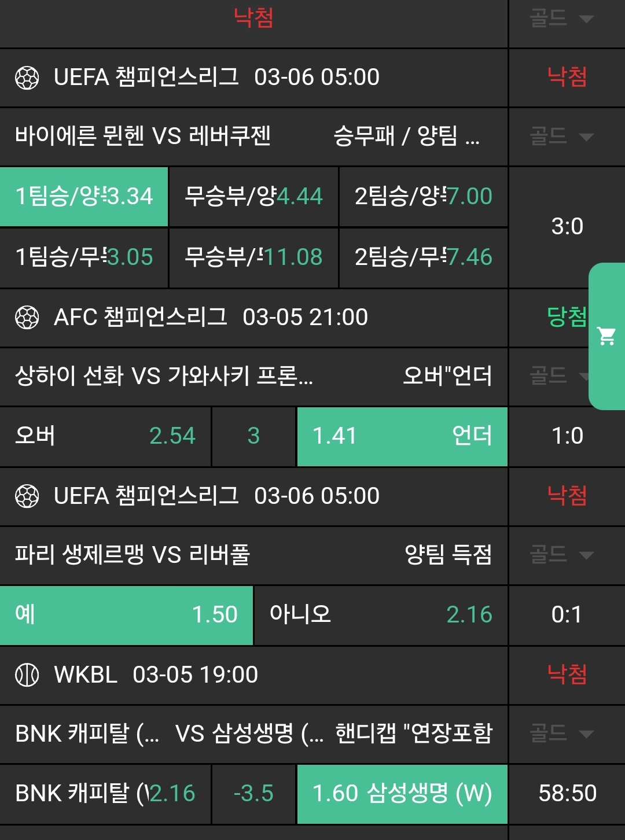Choose the 삼성생명 (W) 1.60 handicap bet
This screenshot has width=625, height=840.
pyautogui.click(x=402, y=794)
